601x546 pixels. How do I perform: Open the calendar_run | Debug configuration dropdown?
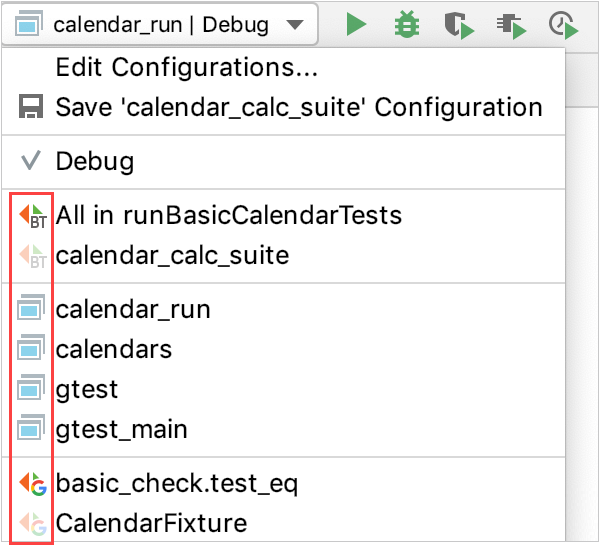coord(159,25)
